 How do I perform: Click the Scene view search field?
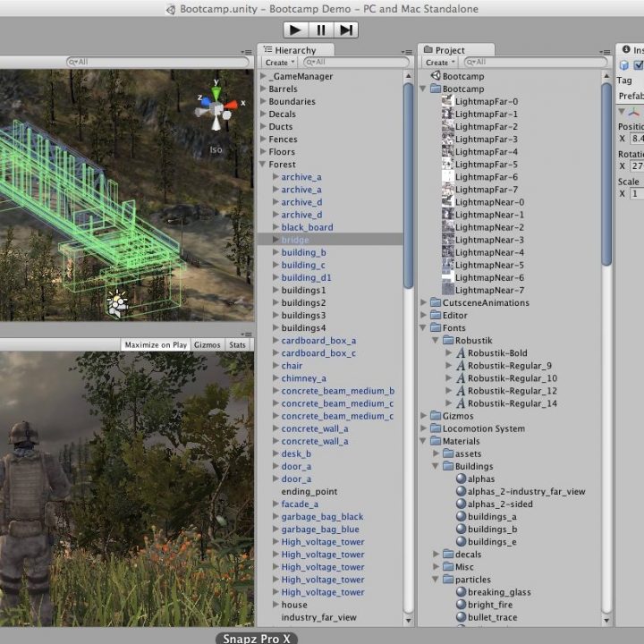(x=157, y=62)
